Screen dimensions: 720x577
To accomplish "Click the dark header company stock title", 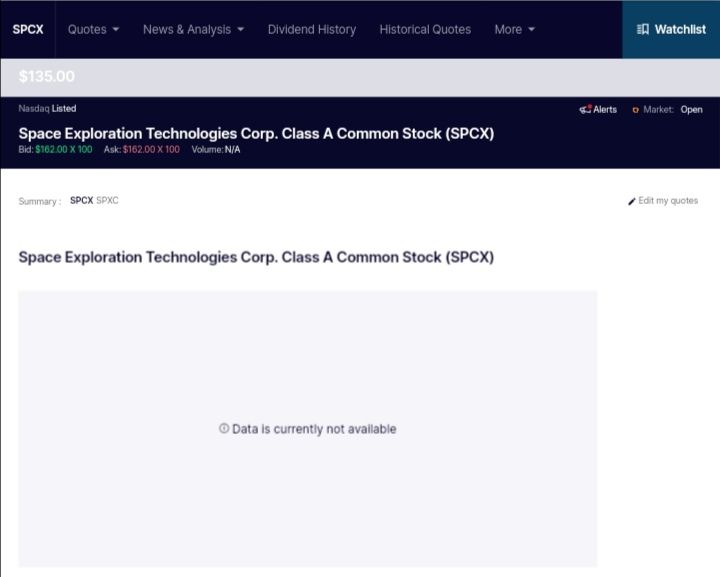I will 256,134.
